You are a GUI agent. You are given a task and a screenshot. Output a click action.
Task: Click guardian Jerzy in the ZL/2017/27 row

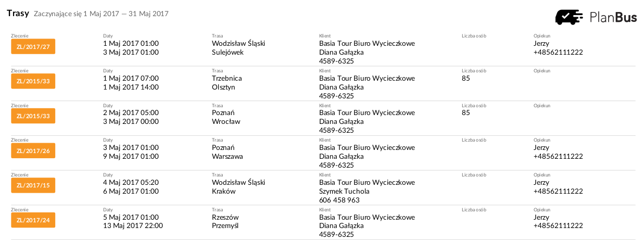point(541,44)
